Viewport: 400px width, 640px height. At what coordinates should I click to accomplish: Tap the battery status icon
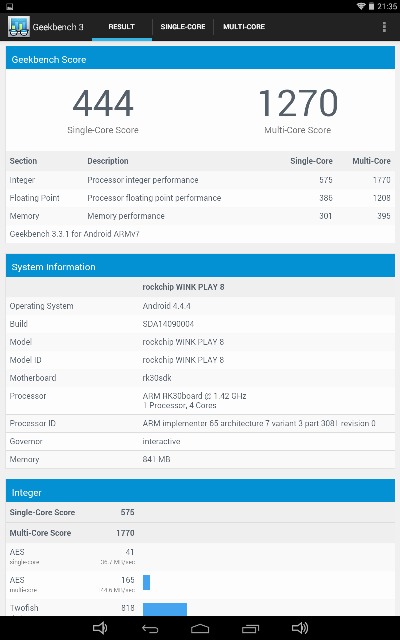pyautogui.click(x=371, y=6)
